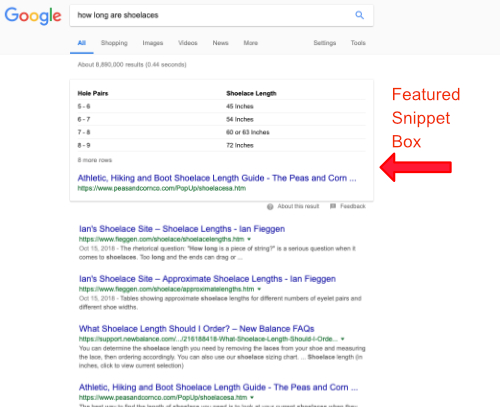Image resolution: width=500 pixels, height=407 pixels.
Task: Click the Google logo
Action: (x=33, y=16)
